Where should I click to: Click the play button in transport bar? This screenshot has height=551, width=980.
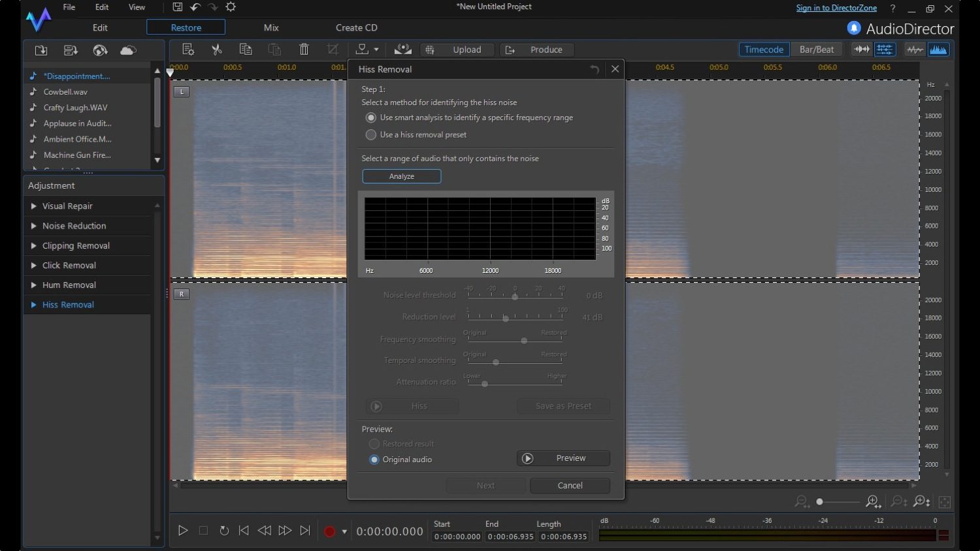[183, 531]
